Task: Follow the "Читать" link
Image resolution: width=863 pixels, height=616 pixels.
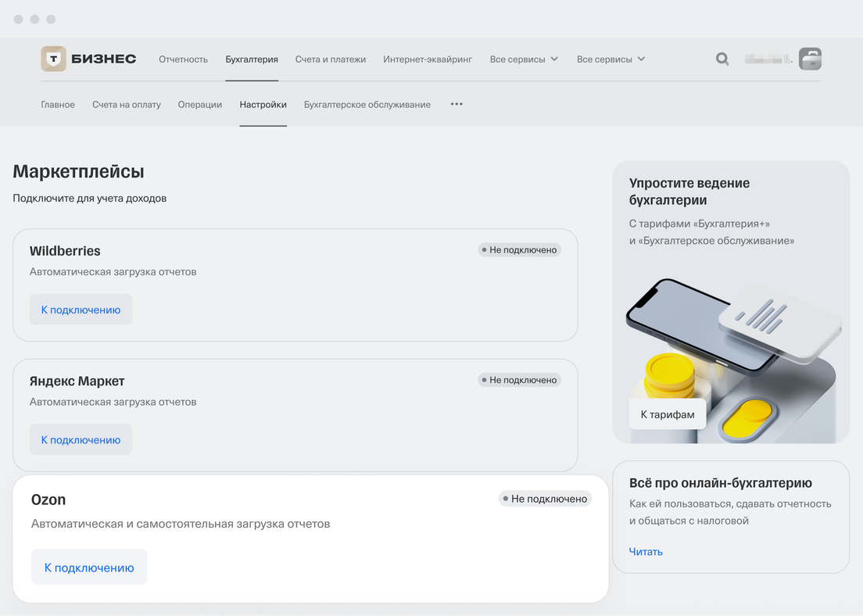Action: [x=646, y=552]
